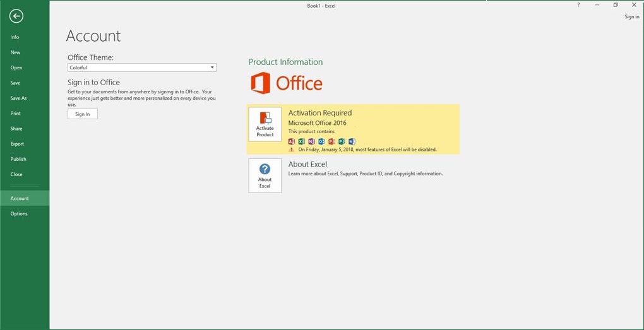Click the Word app icon
Screen dimensions: 644x330
coord(352,141)
